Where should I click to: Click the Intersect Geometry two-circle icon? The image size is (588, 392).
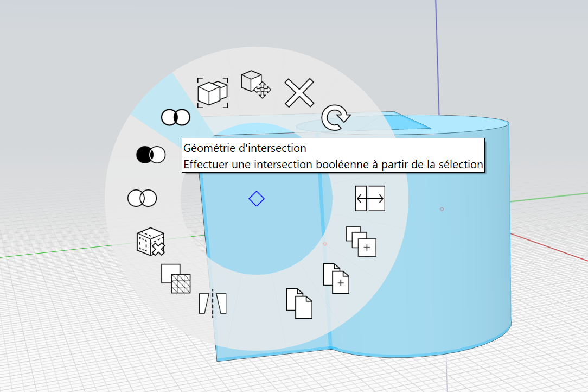click(x=175, y=117)
